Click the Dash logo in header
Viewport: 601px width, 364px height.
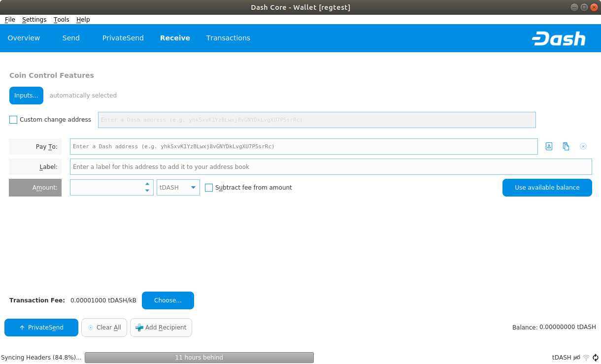point(559,38)
